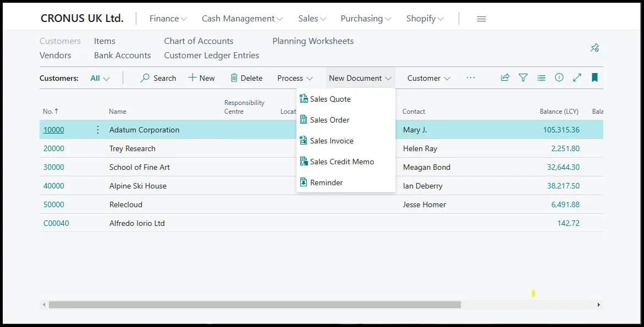Click the Share icon in the toolbar
The width and height of the screenshot is (644, 327).
coord(505,77)
